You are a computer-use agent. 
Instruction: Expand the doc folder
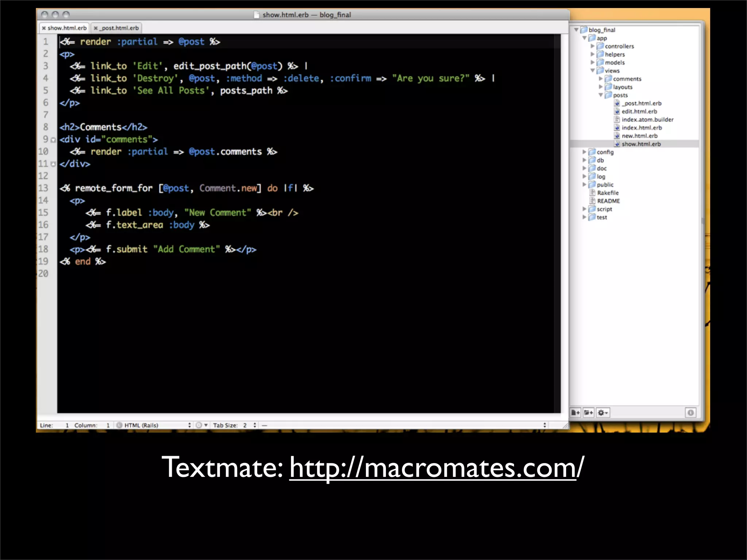[x=584, y=168]
